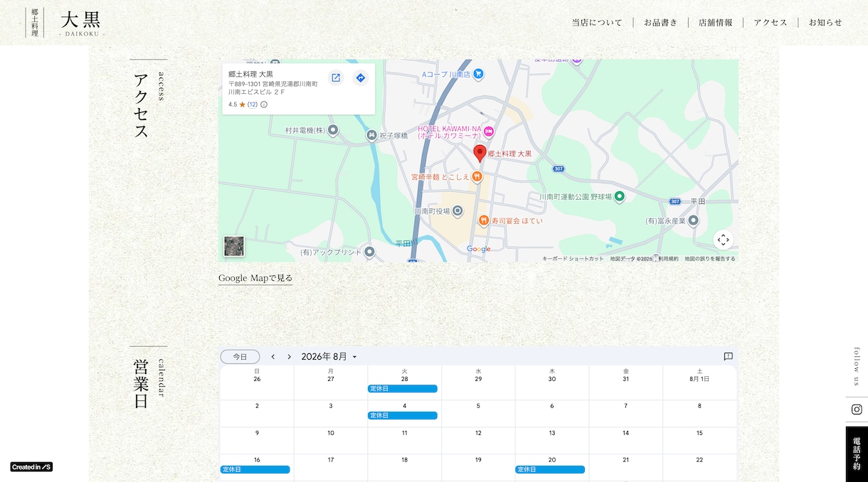Screen dimensions: 868x482
Task: Open 2026年 8月 date dropdown
Action: 329,357
